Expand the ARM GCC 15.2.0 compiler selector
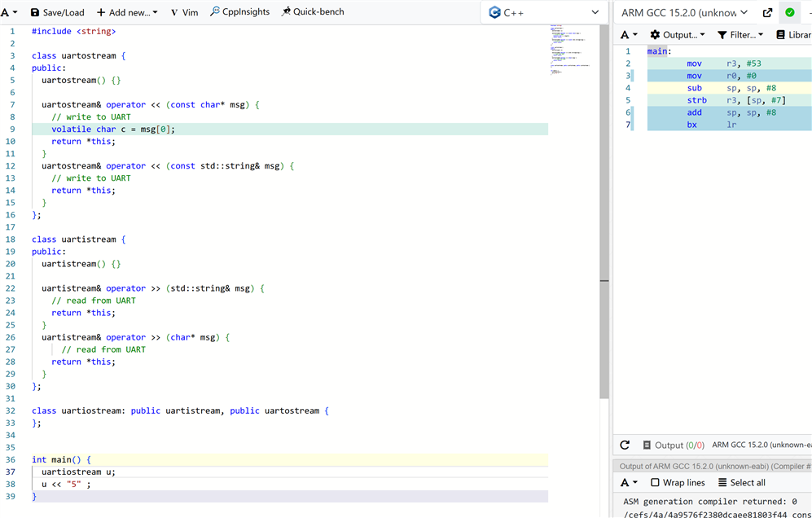The image size is (812, 518). [x=684, y=12]
